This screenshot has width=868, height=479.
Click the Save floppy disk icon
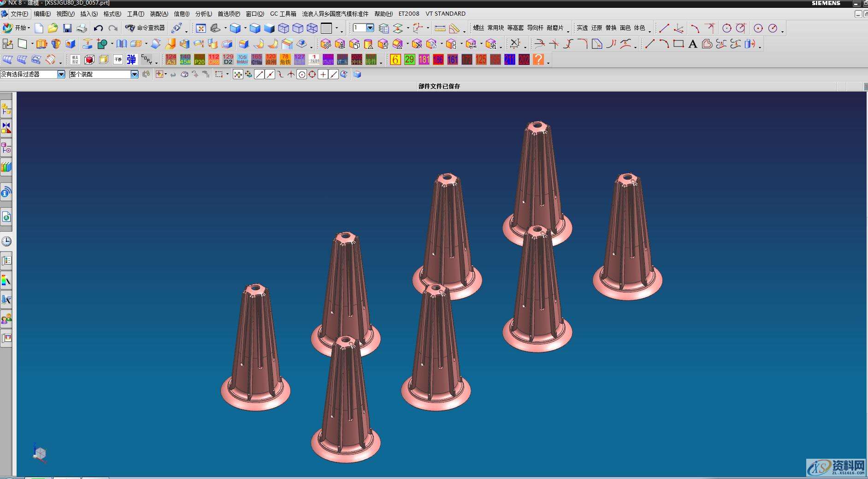[67, 29]
